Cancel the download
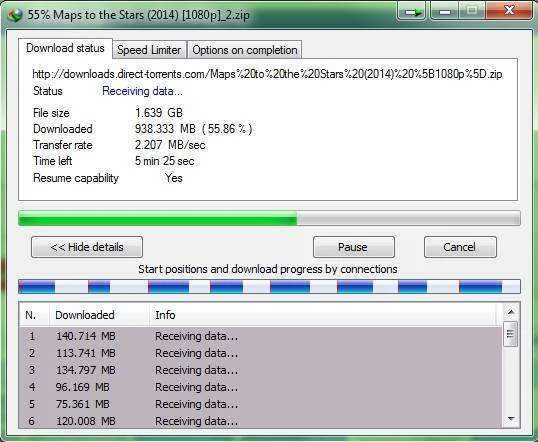This screenshot has height=442, width=538. [460, 247]
